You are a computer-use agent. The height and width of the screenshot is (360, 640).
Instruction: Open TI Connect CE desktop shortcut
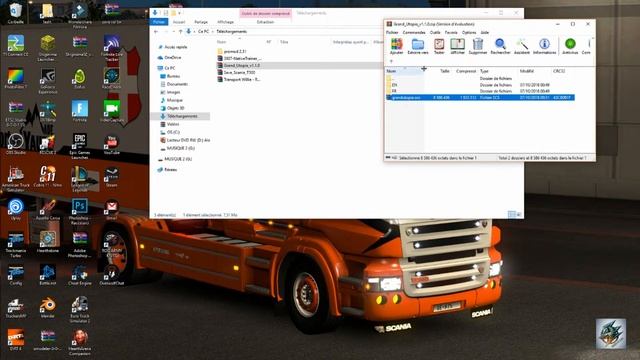tap(16, 45)
